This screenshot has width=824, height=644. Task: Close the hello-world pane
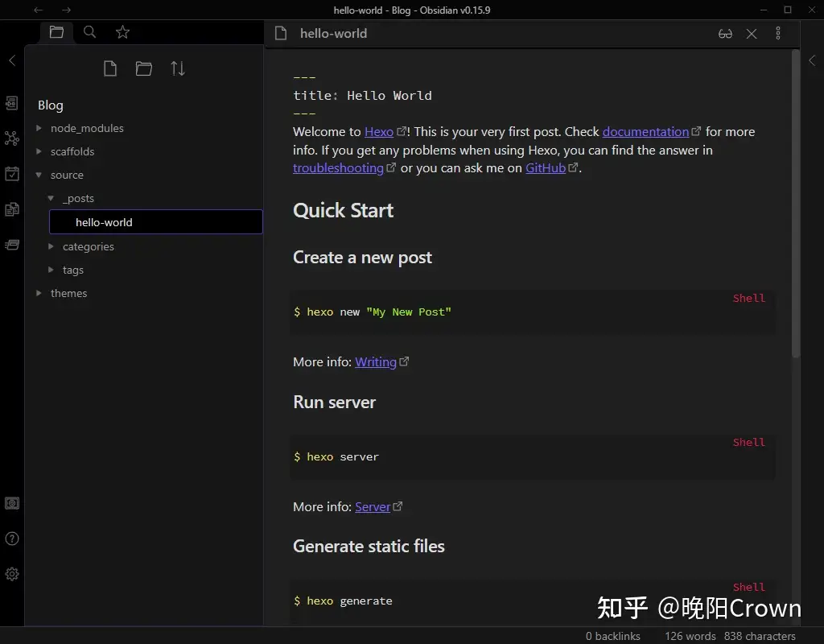point(752,34)
